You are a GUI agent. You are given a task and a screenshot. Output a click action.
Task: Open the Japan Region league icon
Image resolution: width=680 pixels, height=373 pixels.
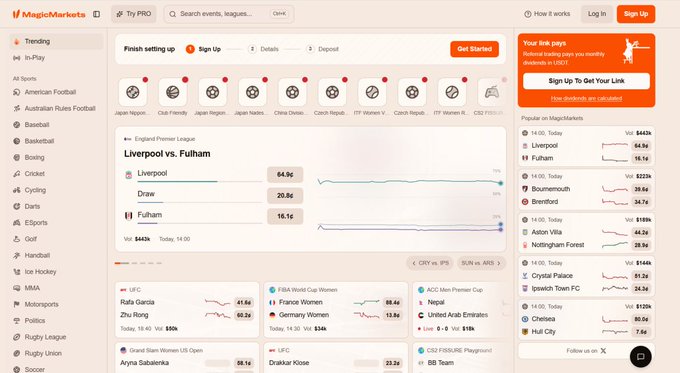point(212,92)
